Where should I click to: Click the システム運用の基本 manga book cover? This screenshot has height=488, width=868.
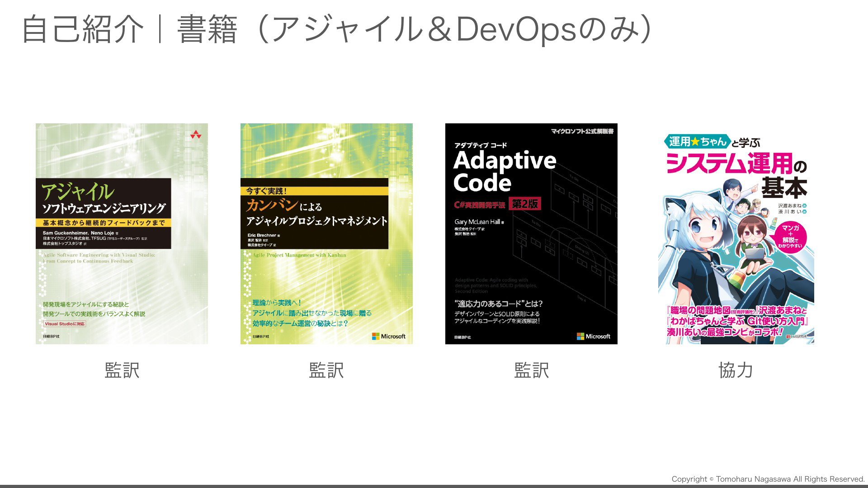[736, 238]
